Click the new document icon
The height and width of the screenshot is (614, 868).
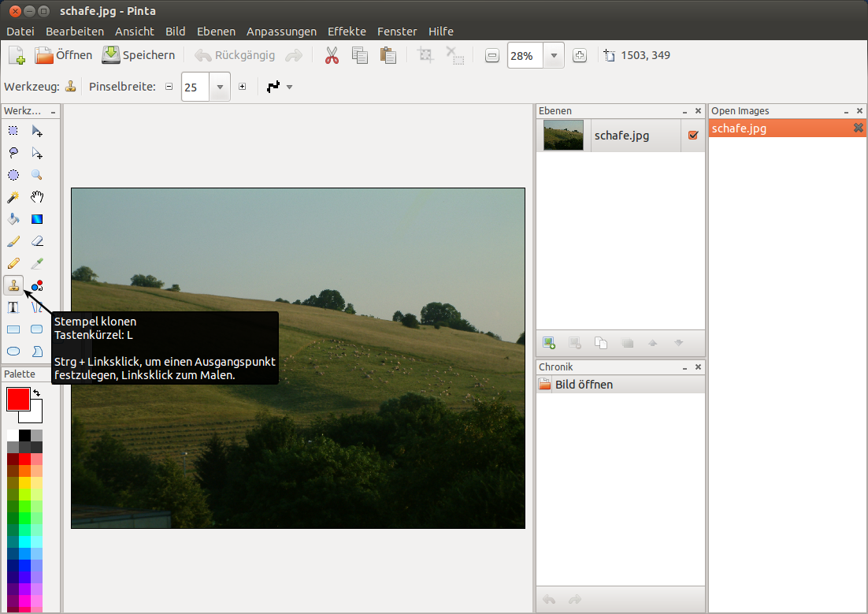click(x=17, y=55)
